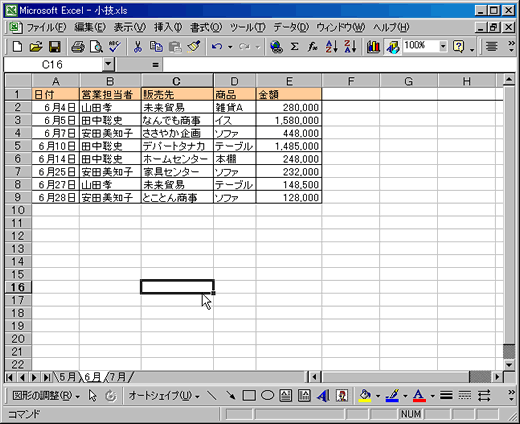Sort ascending with the A-Z icon
This screenshot has height=424, width=520.
click(332, 47)
